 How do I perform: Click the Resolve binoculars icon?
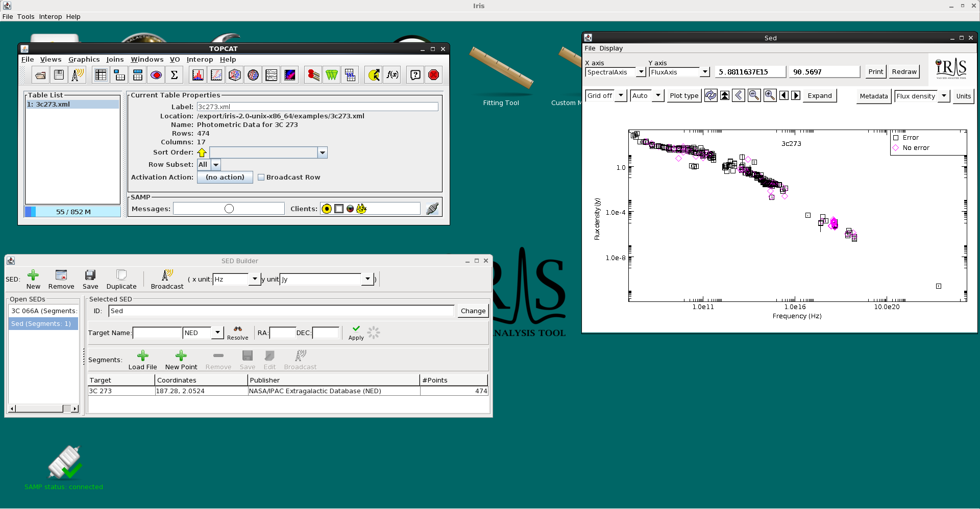238,333
